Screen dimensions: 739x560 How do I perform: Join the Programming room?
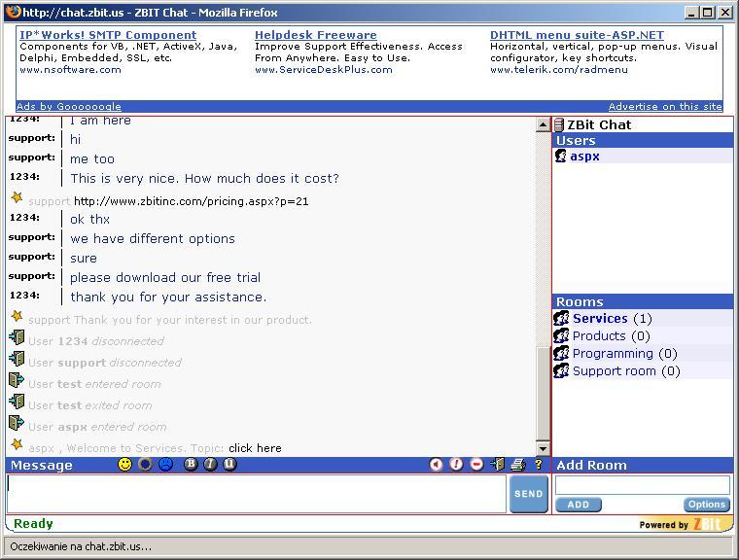point(643,353)
